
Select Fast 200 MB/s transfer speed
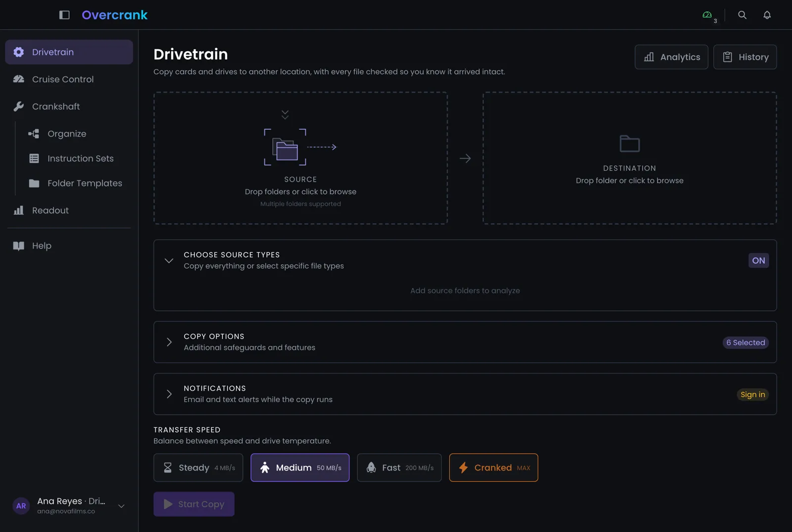(399, 468)
